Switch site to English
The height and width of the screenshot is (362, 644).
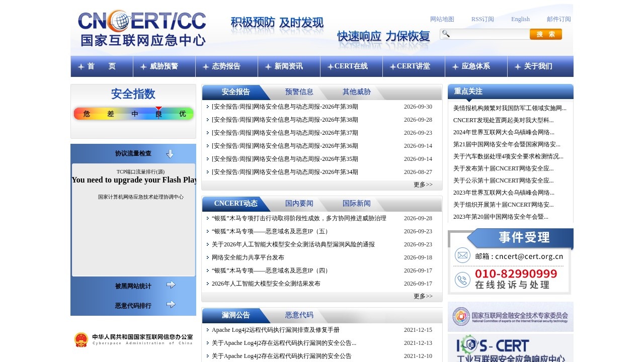(520, 19)
